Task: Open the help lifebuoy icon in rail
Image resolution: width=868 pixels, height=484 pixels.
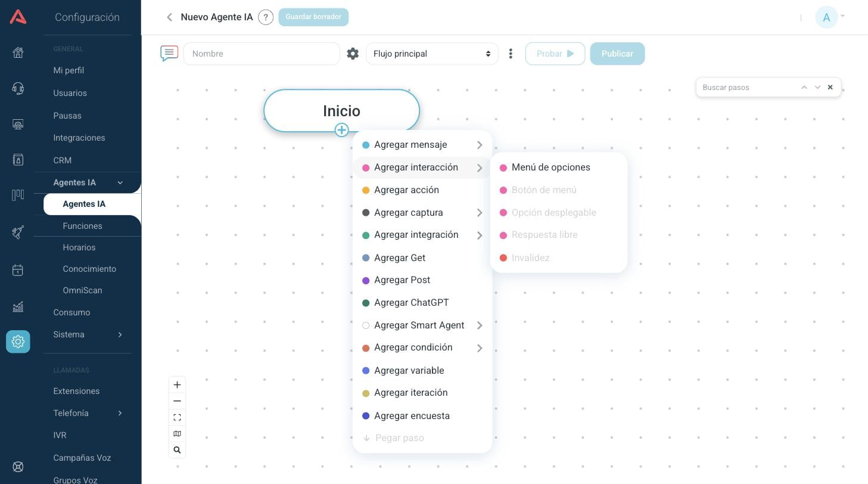Action: point(18,467)
